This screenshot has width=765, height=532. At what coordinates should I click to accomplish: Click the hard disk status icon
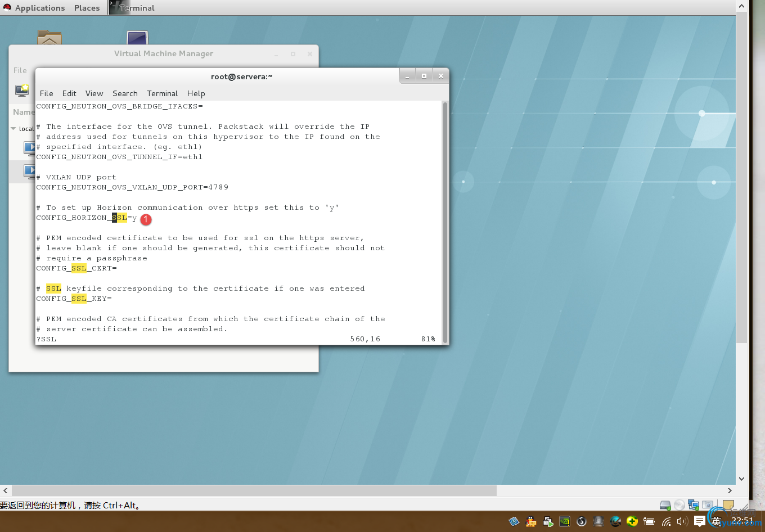click(x=665, y=505)
